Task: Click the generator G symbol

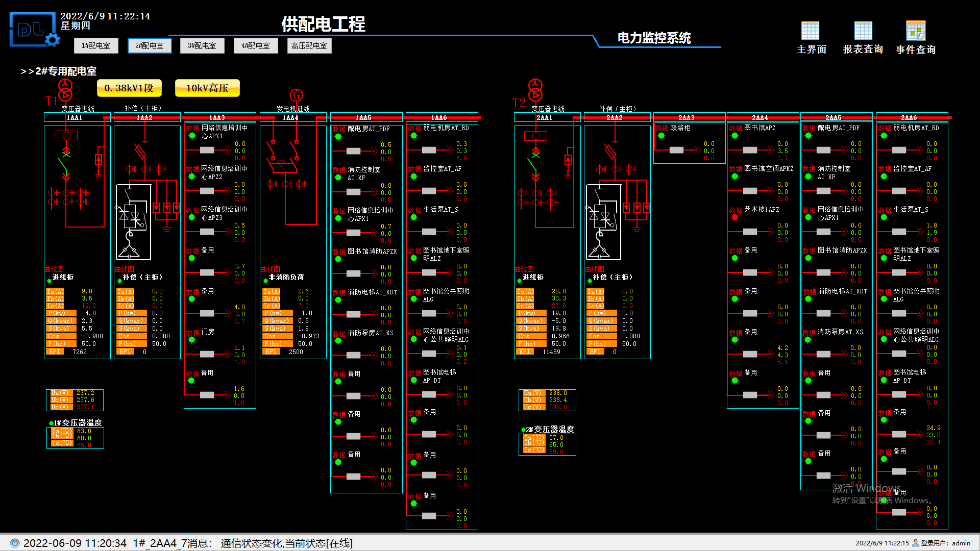Action: pos(296,95)
